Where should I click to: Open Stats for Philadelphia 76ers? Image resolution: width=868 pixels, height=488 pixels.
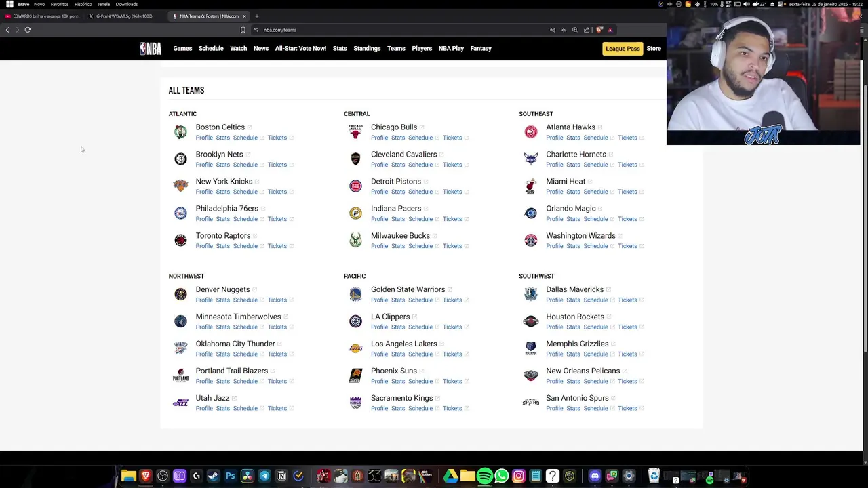click(x=222, y=219)
